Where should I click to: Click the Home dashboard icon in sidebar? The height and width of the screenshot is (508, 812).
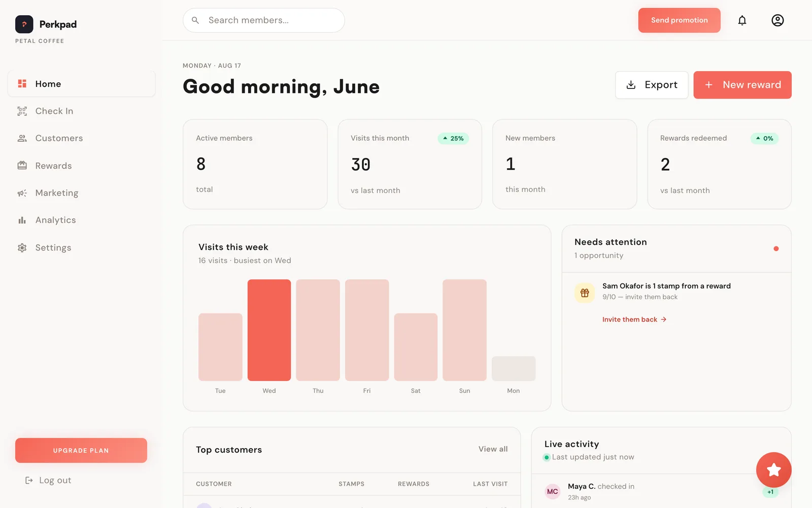(x=22, y=84)
